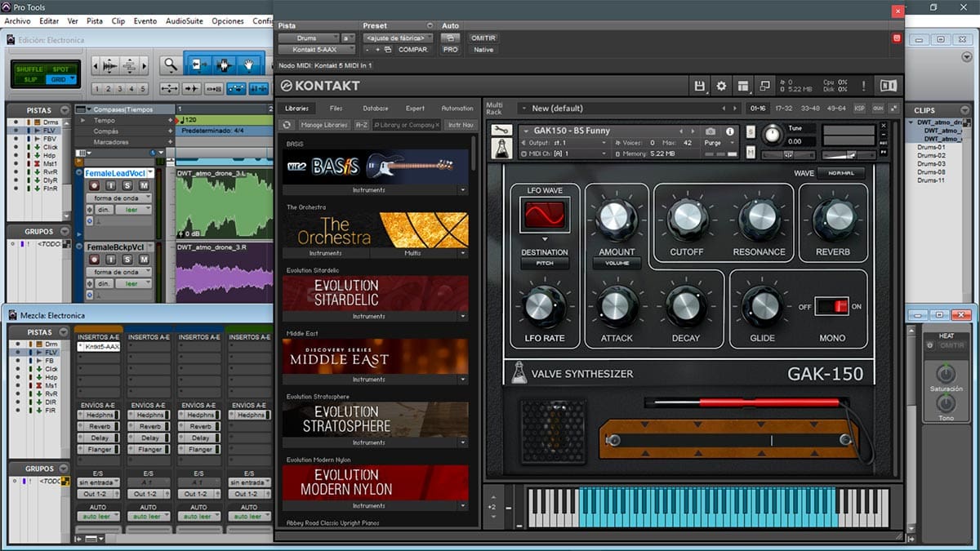Click the COMPAR. button
This screenshot has height=551, width=980.
pyautogui.click(x=413, y=50)
